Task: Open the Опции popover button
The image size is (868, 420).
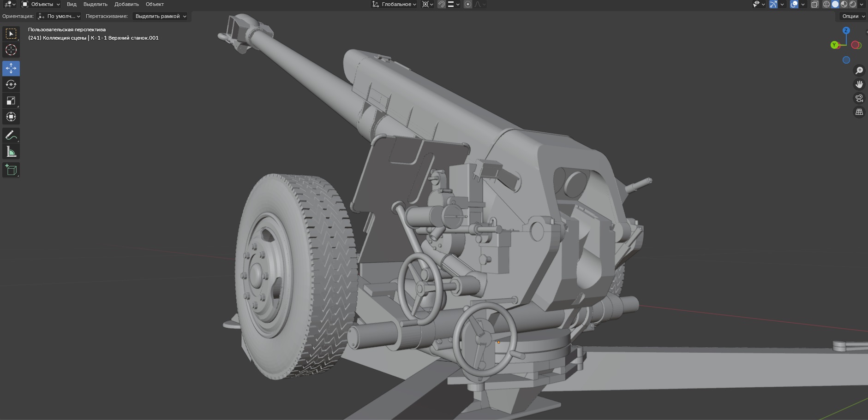Action: point(853,16)
